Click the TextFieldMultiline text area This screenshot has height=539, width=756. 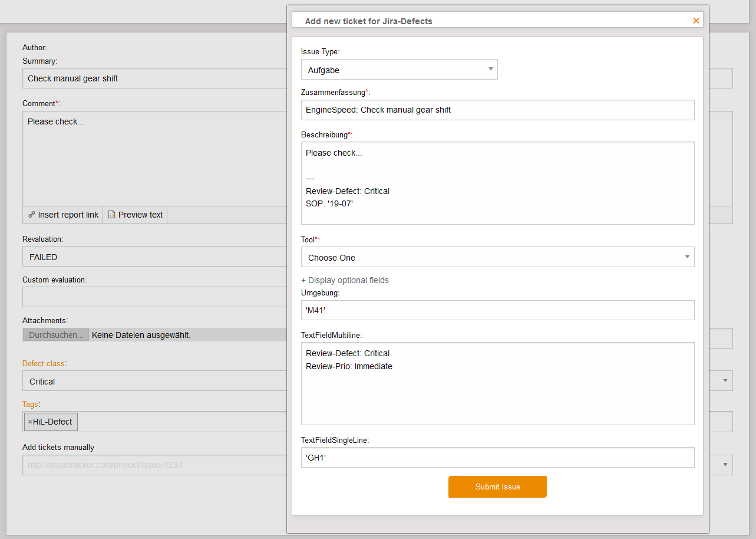pos(497,383)
